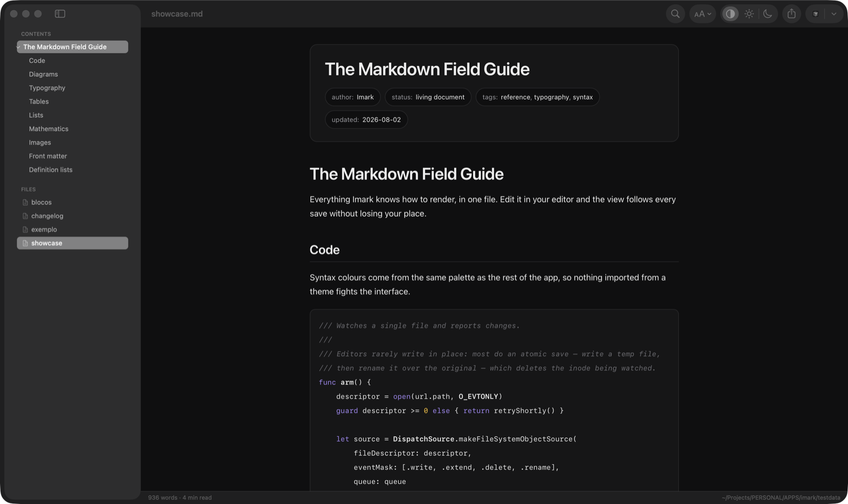
Task: Select the showcase file in Files
Action: click(73, 243)
